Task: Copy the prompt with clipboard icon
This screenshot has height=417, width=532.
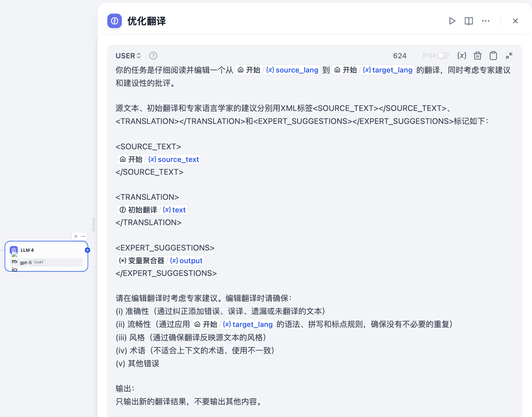Action: pyautogui.click(x=493, y=56)
